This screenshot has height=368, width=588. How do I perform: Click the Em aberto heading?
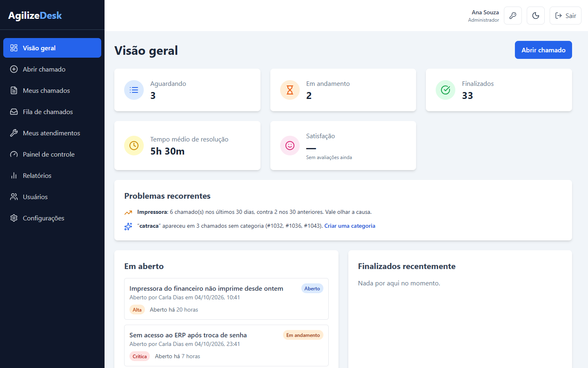pos(144,266)
